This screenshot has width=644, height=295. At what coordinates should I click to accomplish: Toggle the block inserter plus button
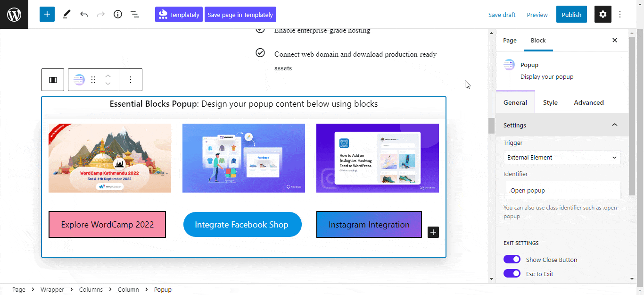click(x=47, y=14)
